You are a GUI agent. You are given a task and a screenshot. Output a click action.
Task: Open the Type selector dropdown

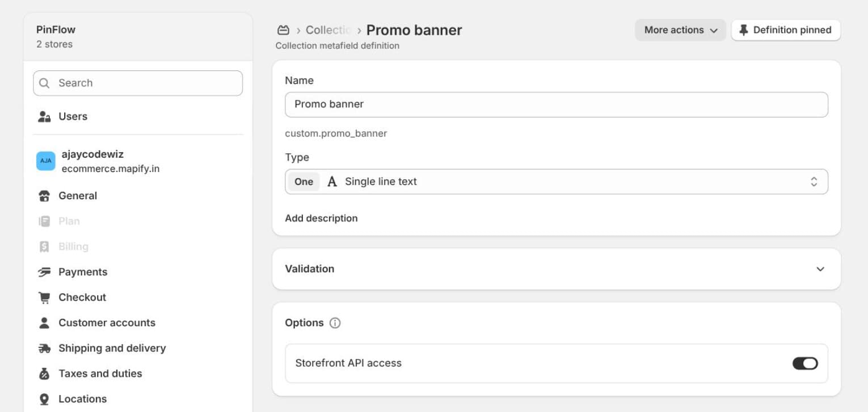coord(556,182)
